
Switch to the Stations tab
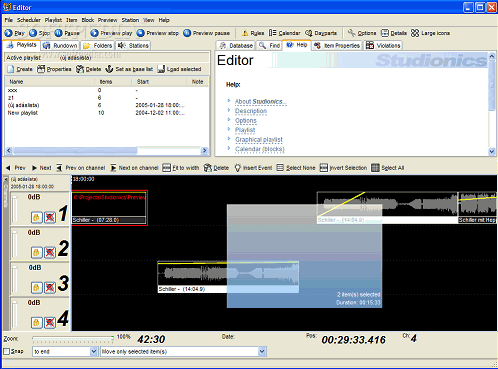134,45
